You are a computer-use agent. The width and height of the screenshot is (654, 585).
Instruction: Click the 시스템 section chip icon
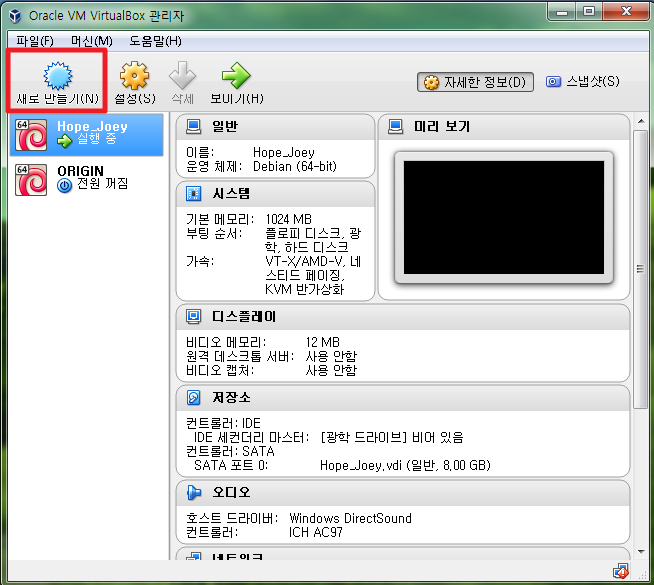coord(194,193)
